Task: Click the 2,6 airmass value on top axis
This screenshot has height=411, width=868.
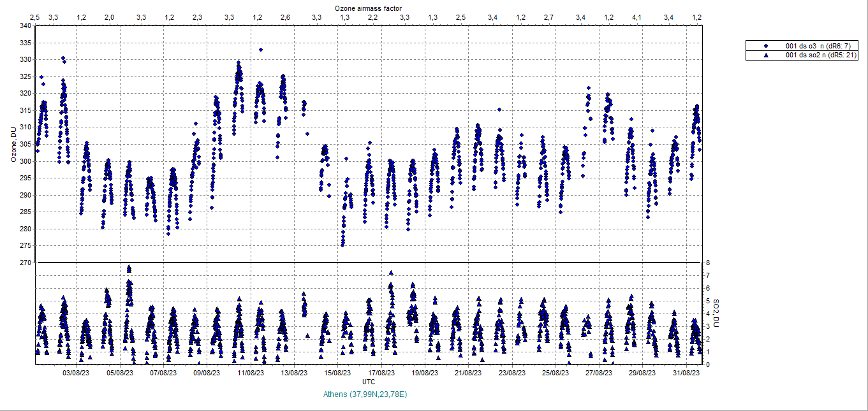Action: pos(285,17)
